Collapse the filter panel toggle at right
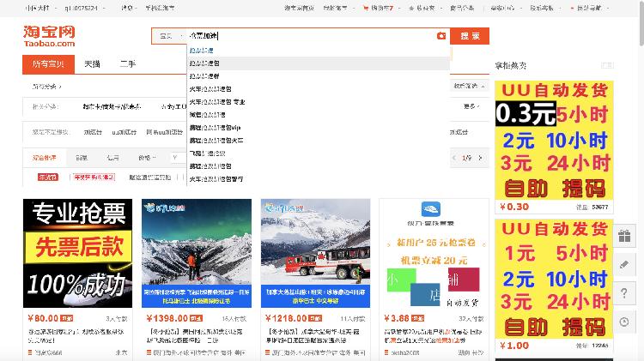 click(x=470, y=86)
